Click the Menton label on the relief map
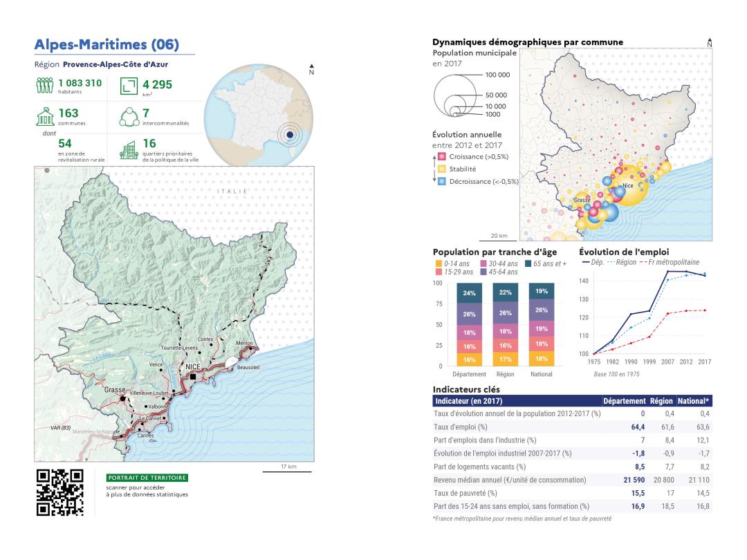 click(244, 343)
